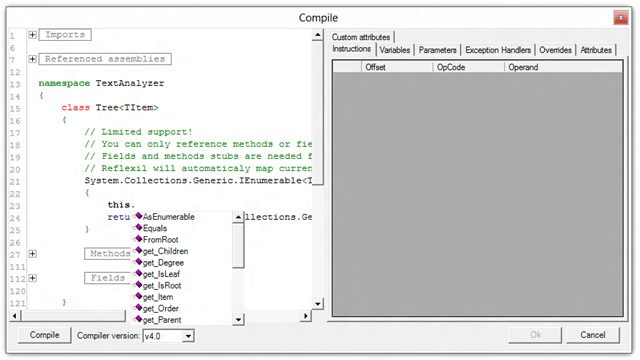Open the Overrides tab
This screenshot has width=640, height=360.
click(x=555, y=50)
